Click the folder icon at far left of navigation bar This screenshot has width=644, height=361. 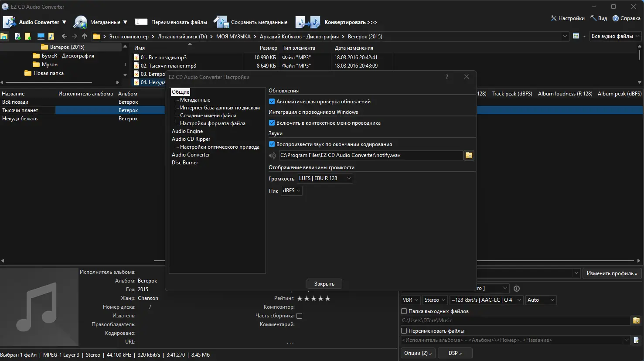coord(4,36)
